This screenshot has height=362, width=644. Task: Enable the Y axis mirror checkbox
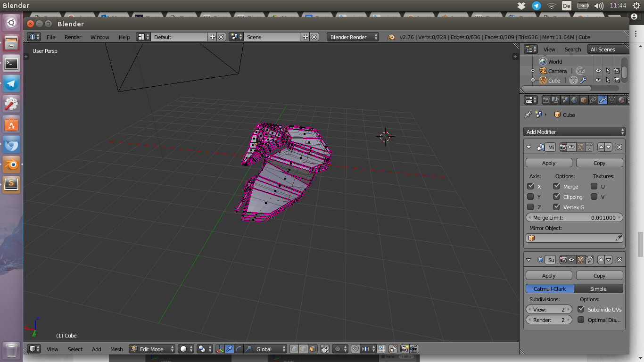tap(530, 197)
